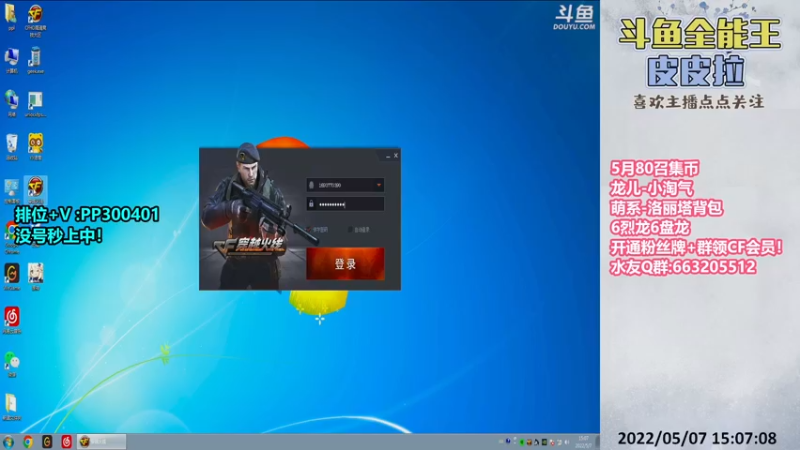Enable the unchecked auto-login checkbox
This screenshot has height=450, width=800.
[x=350, y=230]
